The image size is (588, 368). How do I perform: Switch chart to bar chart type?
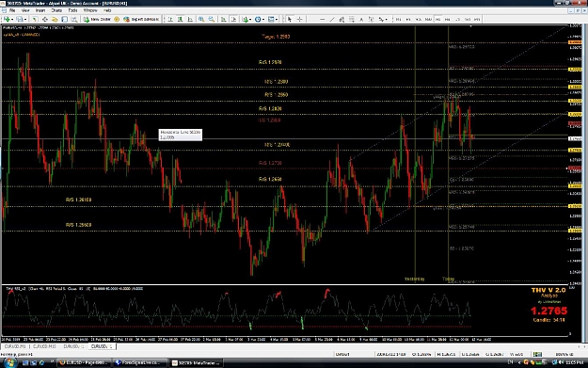[x=170, y=19]
